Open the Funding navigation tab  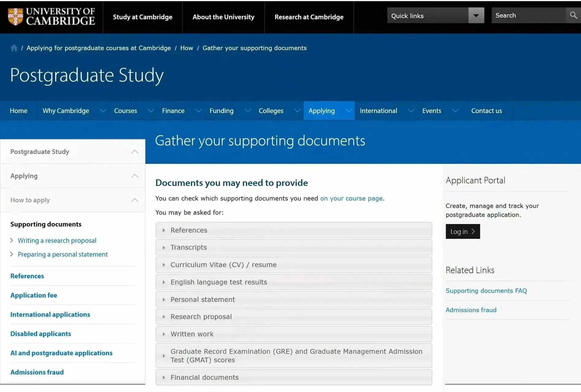(x=222, y=111)
